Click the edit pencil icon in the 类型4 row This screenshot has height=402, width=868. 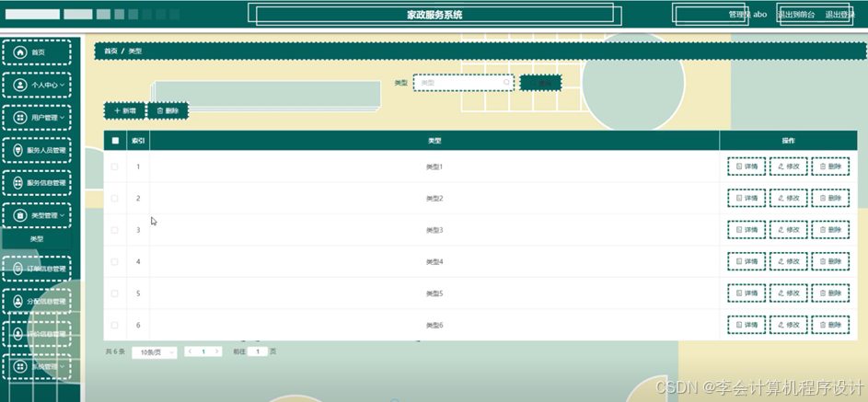click(x=781, y=261)
